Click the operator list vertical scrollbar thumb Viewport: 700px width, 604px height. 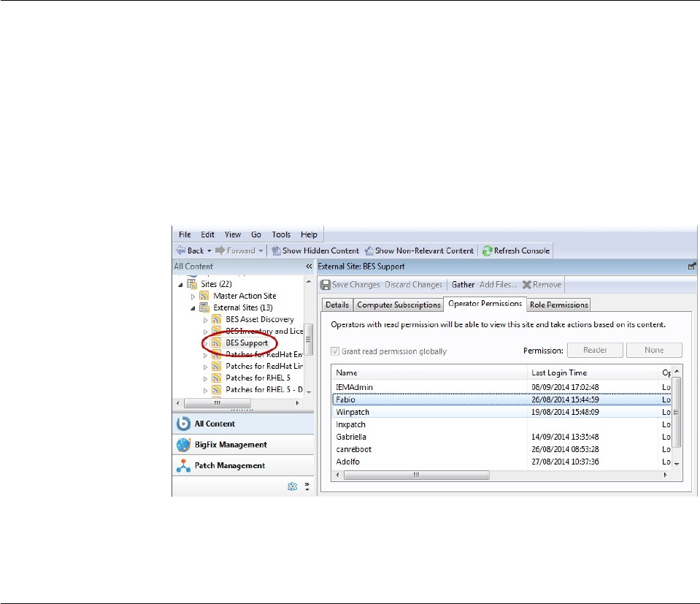point(677,412)
